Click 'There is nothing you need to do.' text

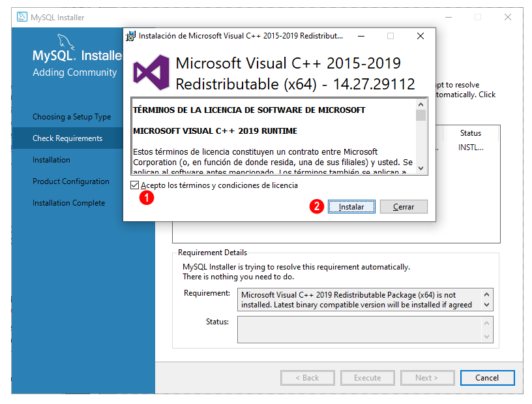(x=238, y=277)
